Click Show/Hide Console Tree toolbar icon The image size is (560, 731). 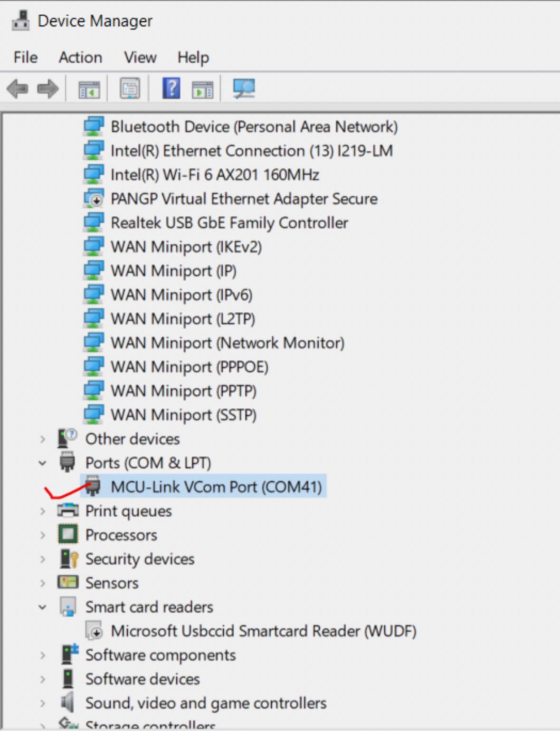pos(89,89)
